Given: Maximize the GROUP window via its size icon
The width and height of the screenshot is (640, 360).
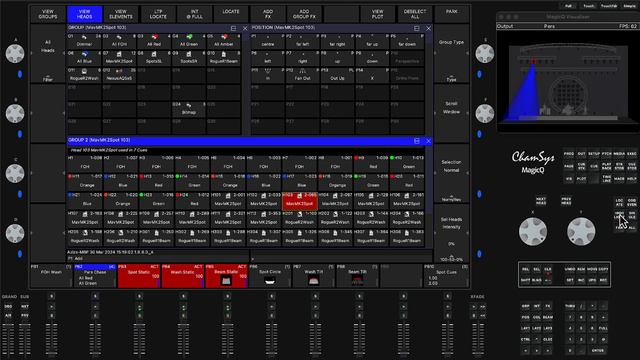Looking at the screenshot, I should coord(233,28).
